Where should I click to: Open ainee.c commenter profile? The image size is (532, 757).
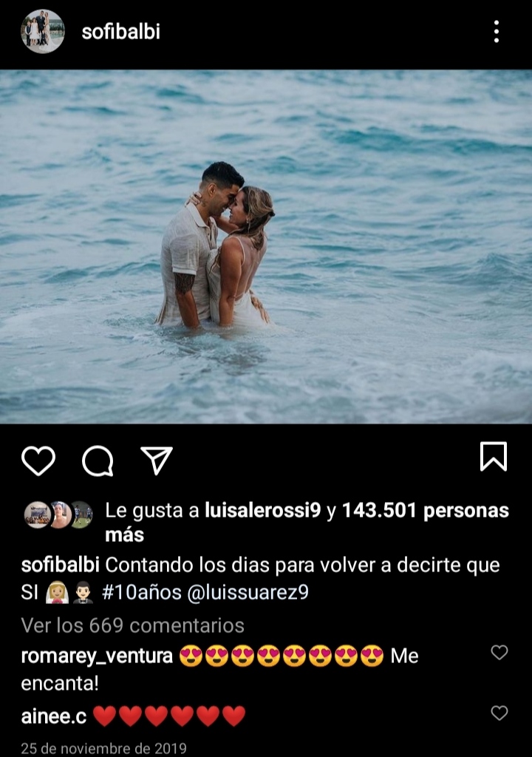tap(54, 716)
